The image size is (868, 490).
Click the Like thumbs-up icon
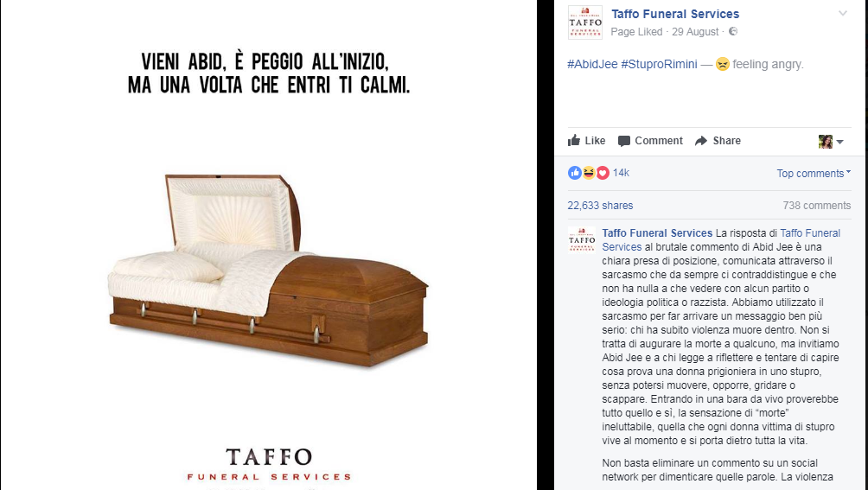coord(574,141)
